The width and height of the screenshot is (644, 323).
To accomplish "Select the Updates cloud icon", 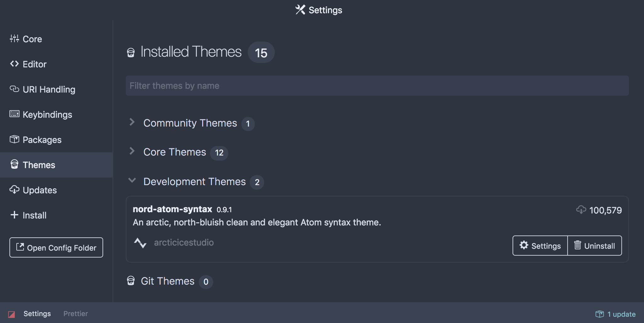I will click(x=14, y=190).
